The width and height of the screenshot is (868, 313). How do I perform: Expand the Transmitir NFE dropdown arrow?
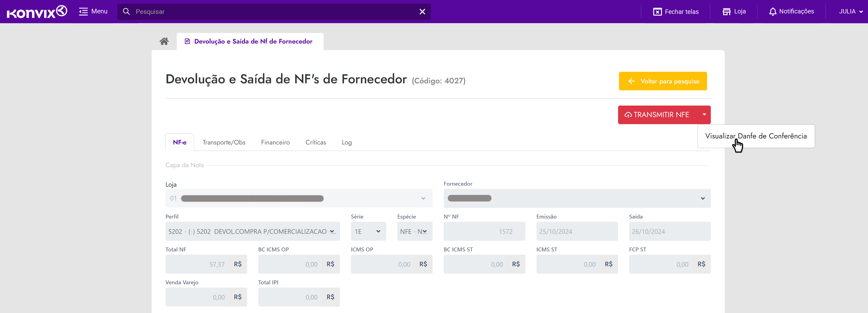point(704,115)
